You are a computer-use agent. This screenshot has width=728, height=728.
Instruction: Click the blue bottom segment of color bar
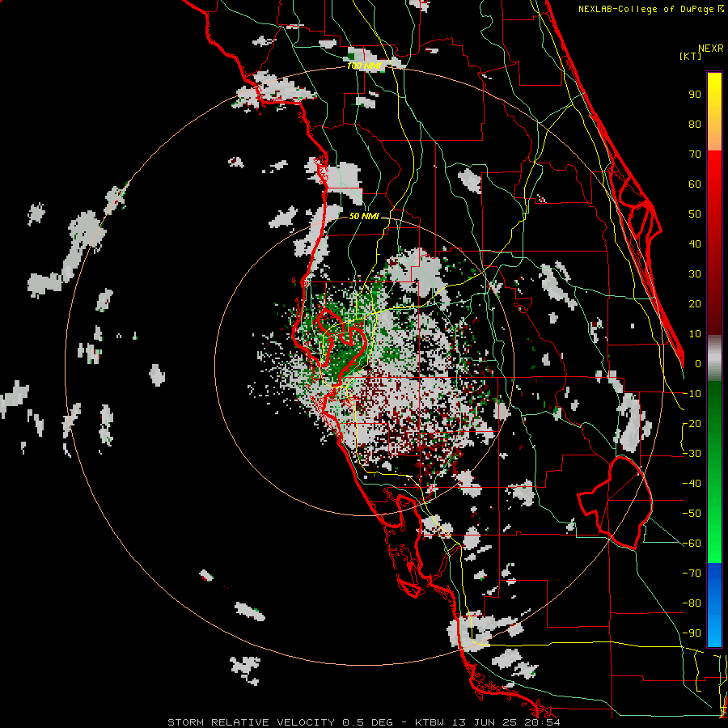(714, 604)
